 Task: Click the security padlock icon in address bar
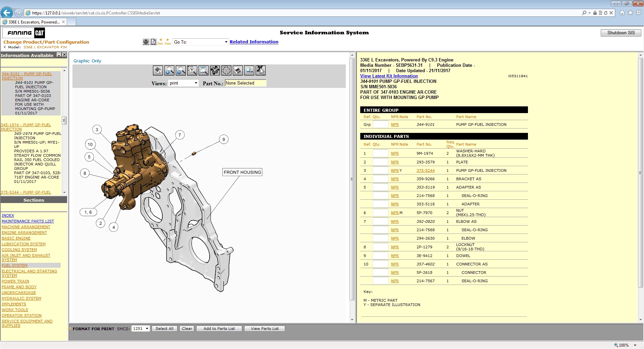pos(595,13)
